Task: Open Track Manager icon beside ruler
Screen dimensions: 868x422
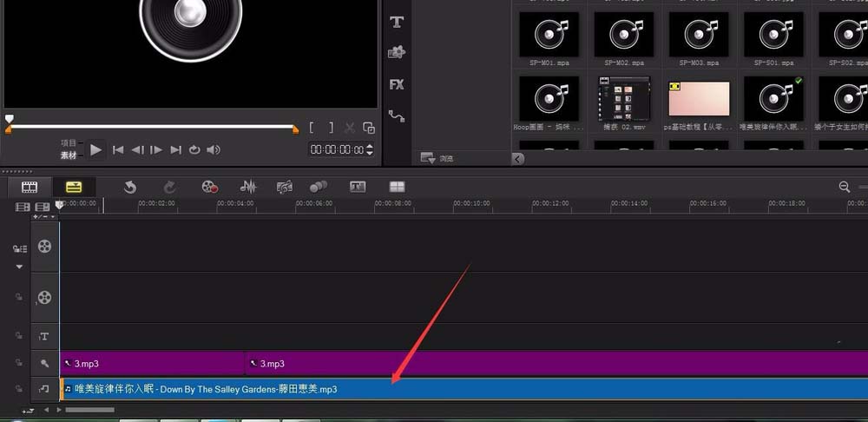Action: coord(43,207)
